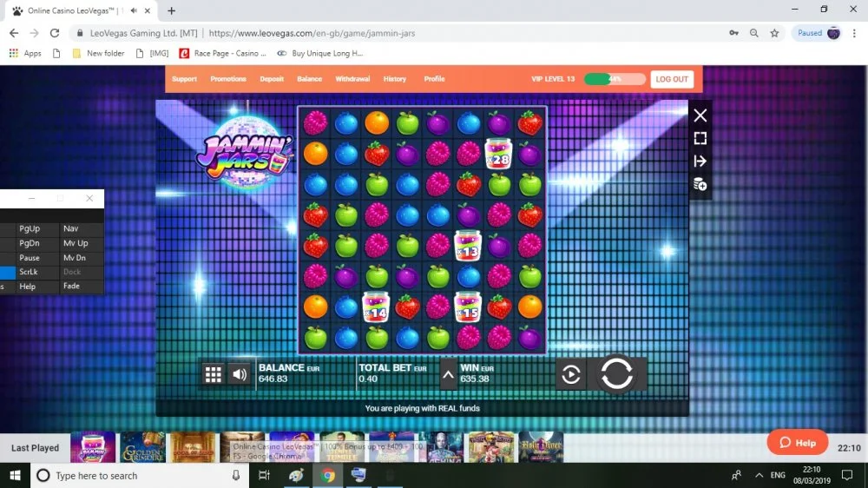Open the Chrome three-dot menu
Image resolution: width=868 pixels, height=488 pixels.
pyautogui.click(x=854, y=33)
